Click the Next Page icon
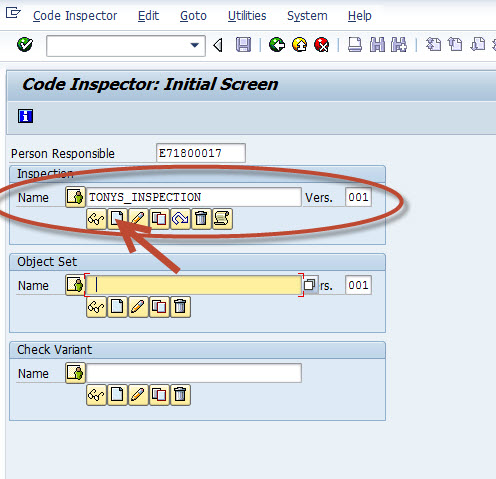 coord(477,45)
